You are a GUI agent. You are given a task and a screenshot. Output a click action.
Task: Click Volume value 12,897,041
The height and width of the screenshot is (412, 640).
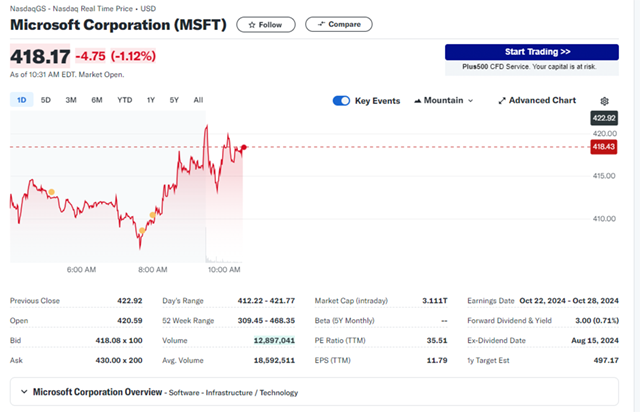274,341
